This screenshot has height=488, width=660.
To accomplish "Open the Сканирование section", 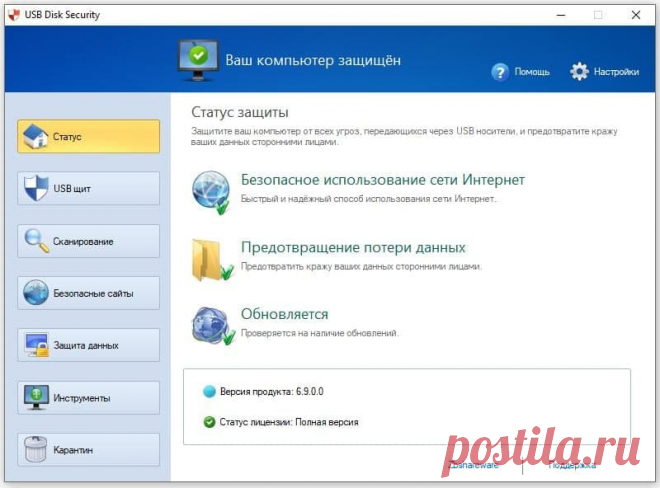I will pos(88,241).
